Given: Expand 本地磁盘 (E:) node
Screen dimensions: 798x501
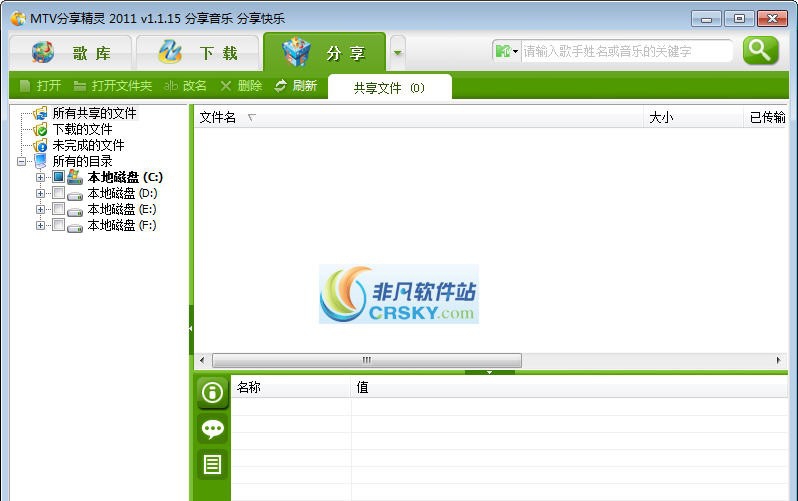Looking at the screenshot, I should point(40,209).
